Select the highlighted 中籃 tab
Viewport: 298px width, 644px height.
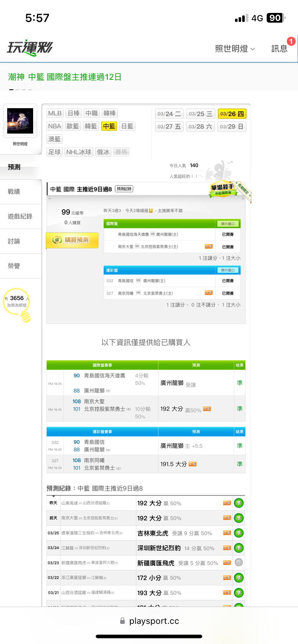pos(109,126)
